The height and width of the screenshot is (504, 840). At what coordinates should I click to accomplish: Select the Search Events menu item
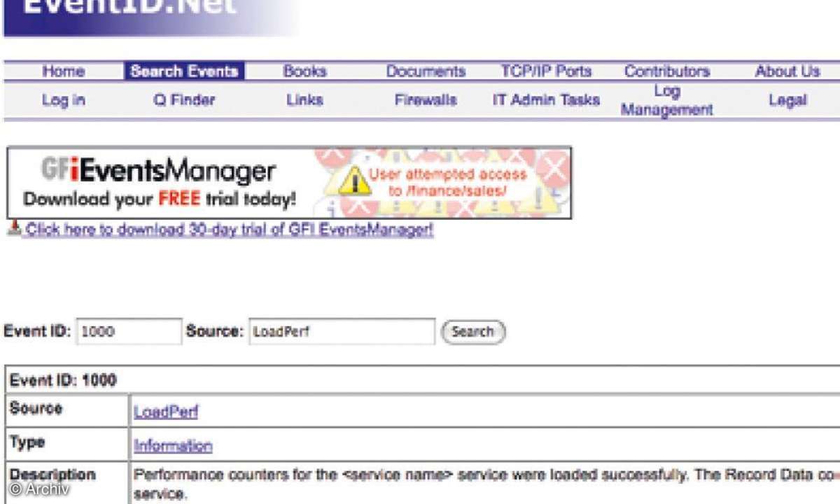click(184, 71)
